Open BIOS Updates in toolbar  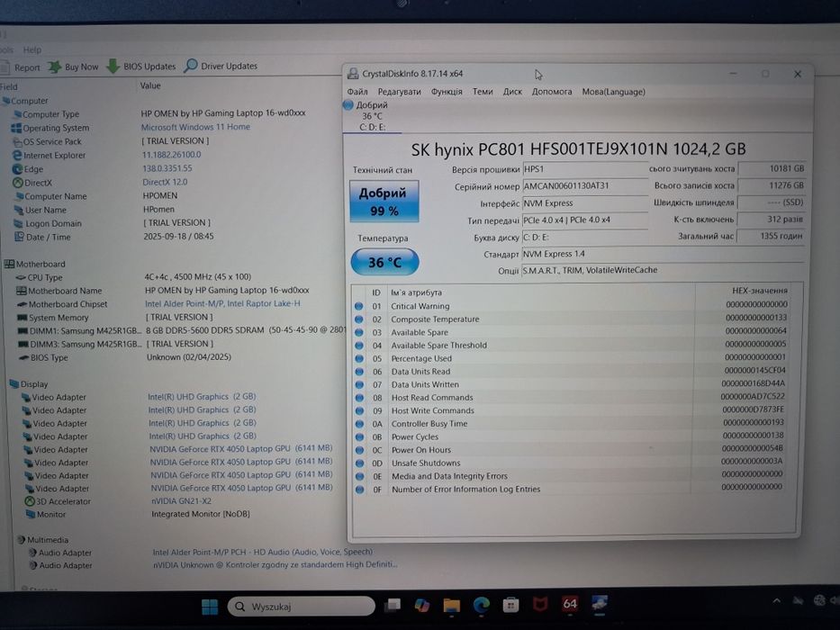[x=141, y=67]
